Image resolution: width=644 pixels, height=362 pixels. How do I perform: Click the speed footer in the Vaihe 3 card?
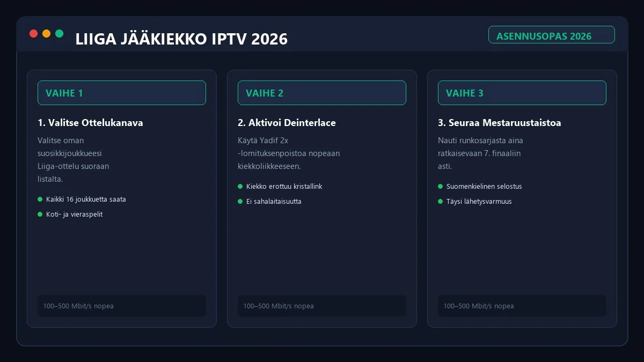(522, 306)
